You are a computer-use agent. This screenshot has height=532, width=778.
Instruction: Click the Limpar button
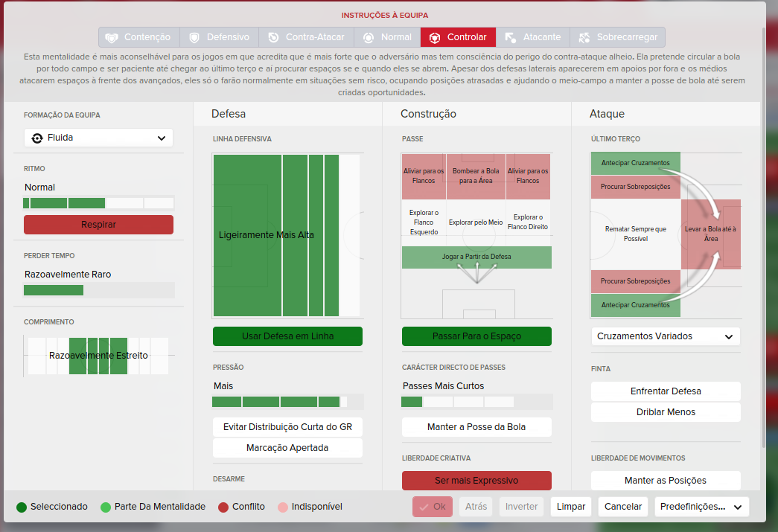point(571,507)
